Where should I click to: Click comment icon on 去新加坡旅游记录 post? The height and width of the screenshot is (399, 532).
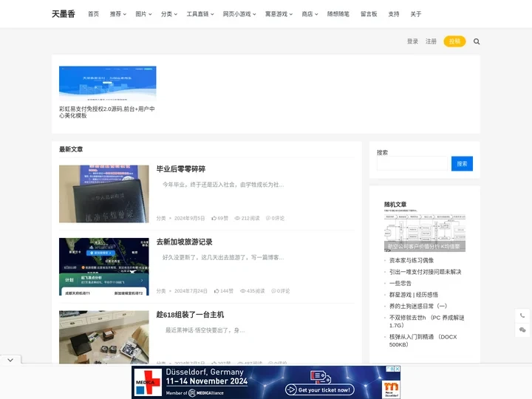[x=273, y=291]
